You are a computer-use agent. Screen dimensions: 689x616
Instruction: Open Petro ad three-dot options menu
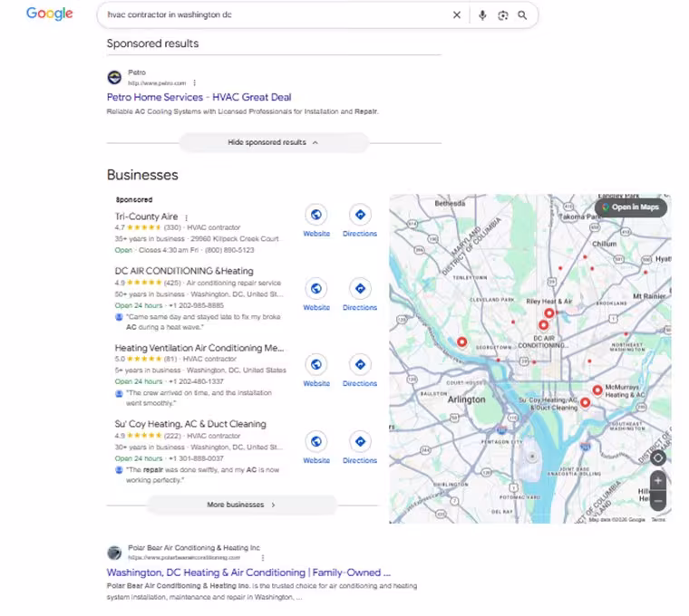point(194,83)
